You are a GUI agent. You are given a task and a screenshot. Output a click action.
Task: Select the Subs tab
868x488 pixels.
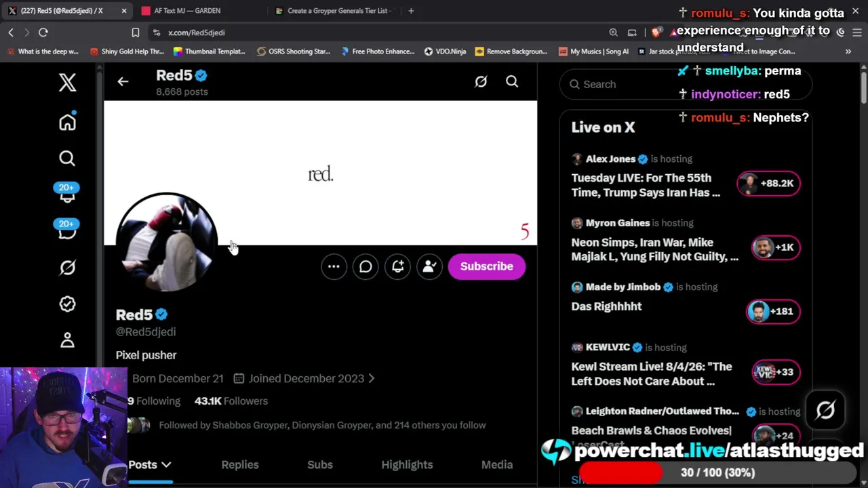click(x=320, y=465)
